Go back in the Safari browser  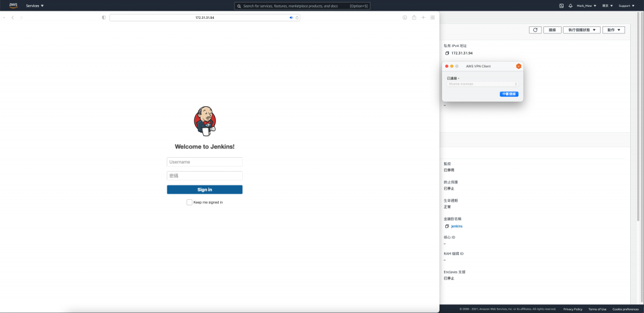point(13,18)
